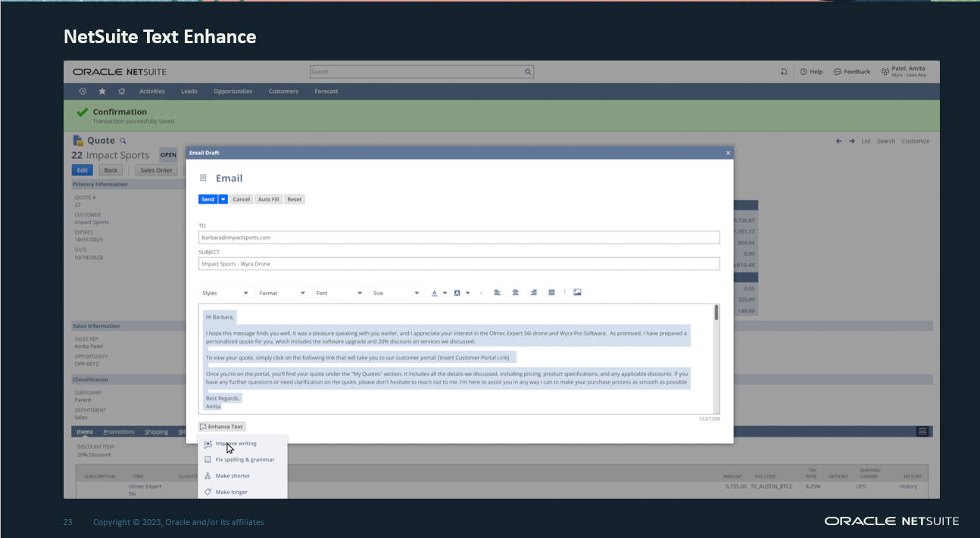This screenshot has width=980, height=538.
Task: Select Make shorter option
Action: tap(242, 476)
